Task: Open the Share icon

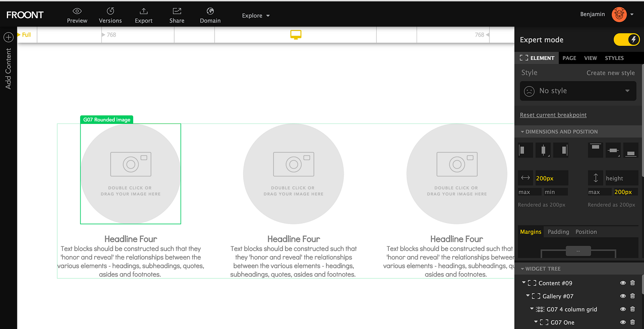Action: tap(177, 11)
